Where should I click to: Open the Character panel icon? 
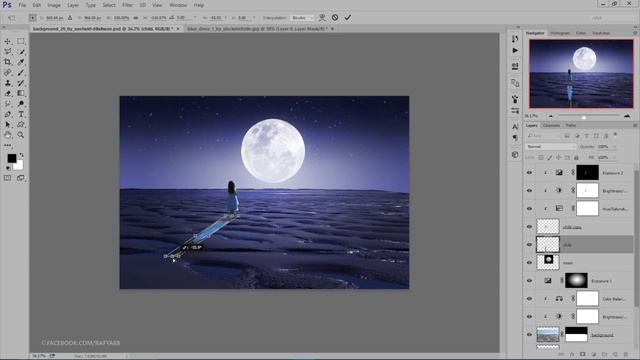(x=515, y=127)
